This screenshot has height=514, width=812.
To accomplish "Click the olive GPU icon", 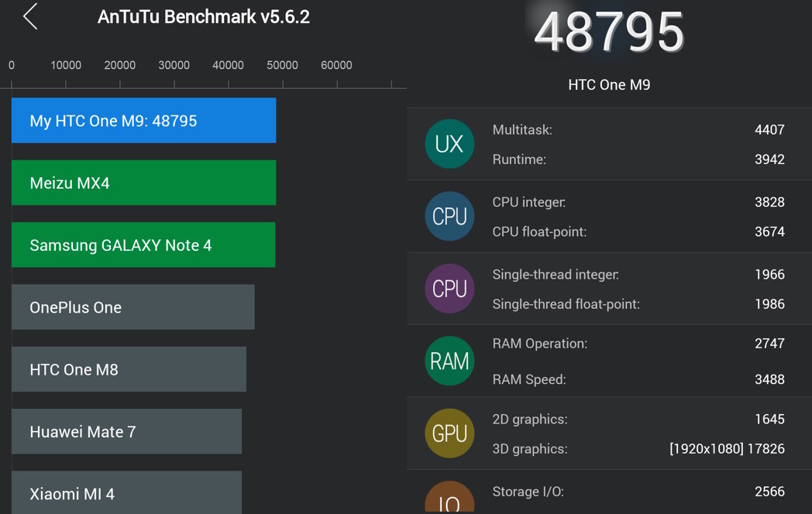I will click(449, 433).
